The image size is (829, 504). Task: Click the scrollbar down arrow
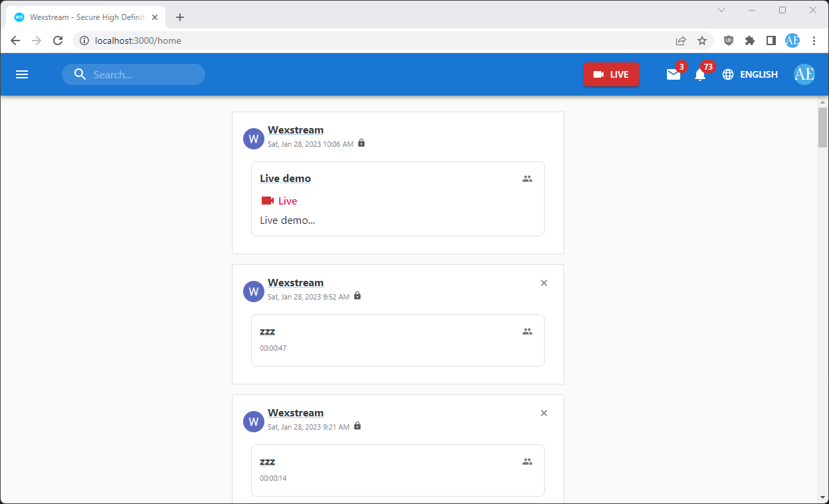(823, 497)
